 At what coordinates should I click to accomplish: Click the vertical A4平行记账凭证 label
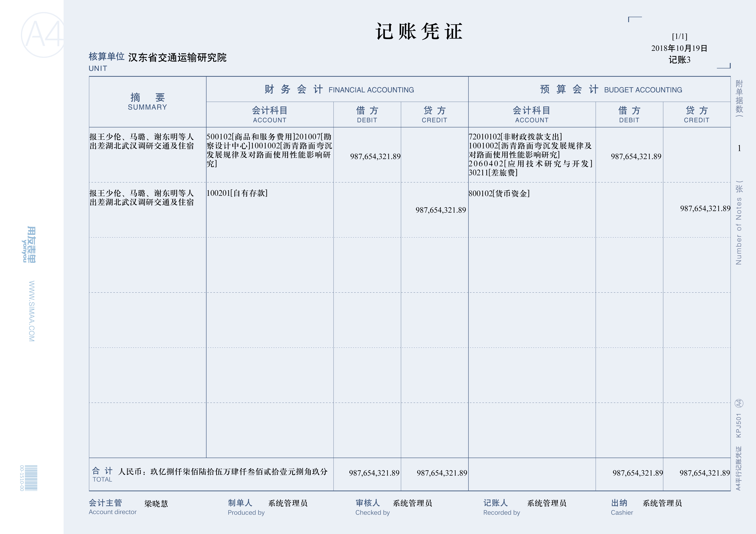(739, 468)
